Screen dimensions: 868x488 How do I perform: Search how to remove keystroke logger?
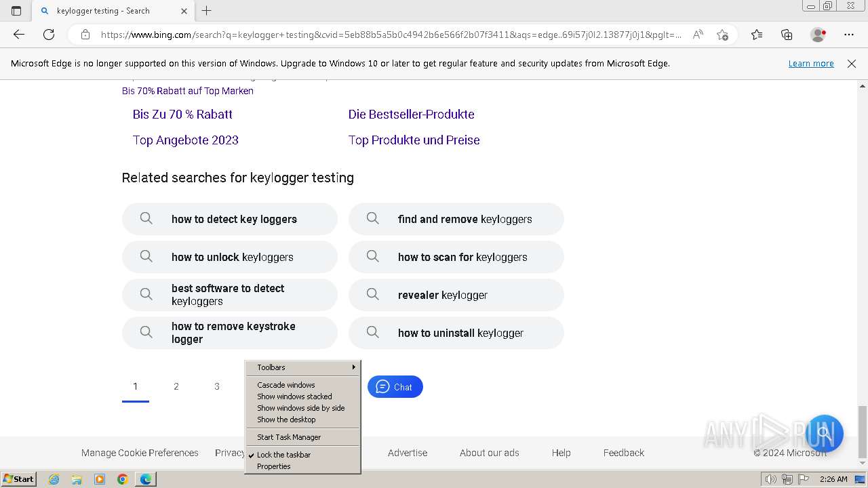coord(230,333)
